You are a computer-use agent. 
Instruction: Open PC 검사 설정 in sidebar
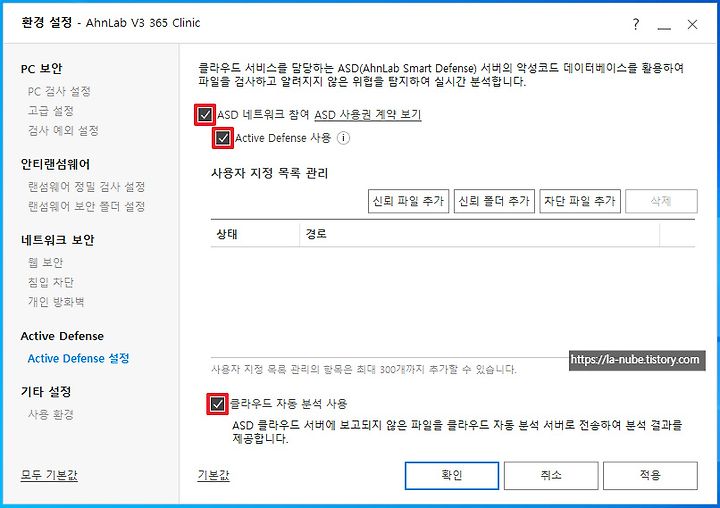[59, 91]
